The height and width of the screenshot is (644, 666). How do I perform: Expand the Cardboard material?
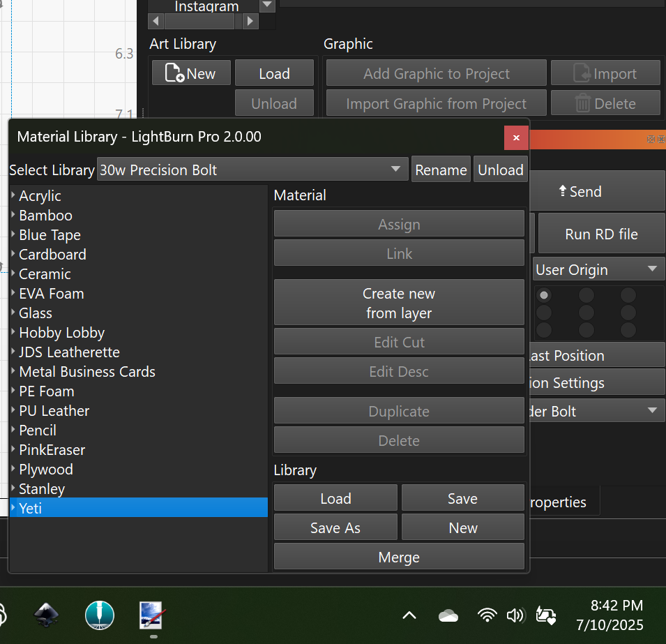coord(13,254)
